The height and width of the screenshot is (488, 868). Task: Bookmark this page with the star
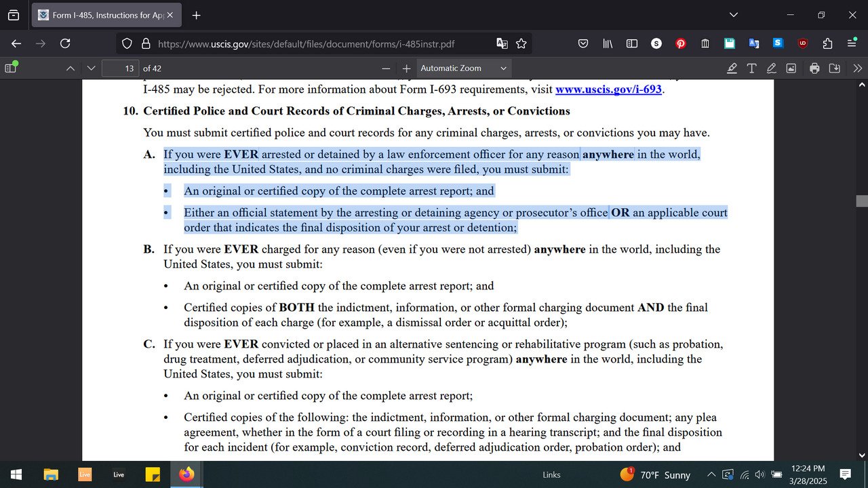[x=521, y=43]
